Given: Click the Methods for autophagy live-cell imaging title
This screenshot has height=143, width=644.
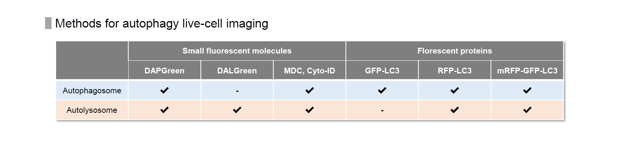Looking at the screenshot, I should coord(162,23).
